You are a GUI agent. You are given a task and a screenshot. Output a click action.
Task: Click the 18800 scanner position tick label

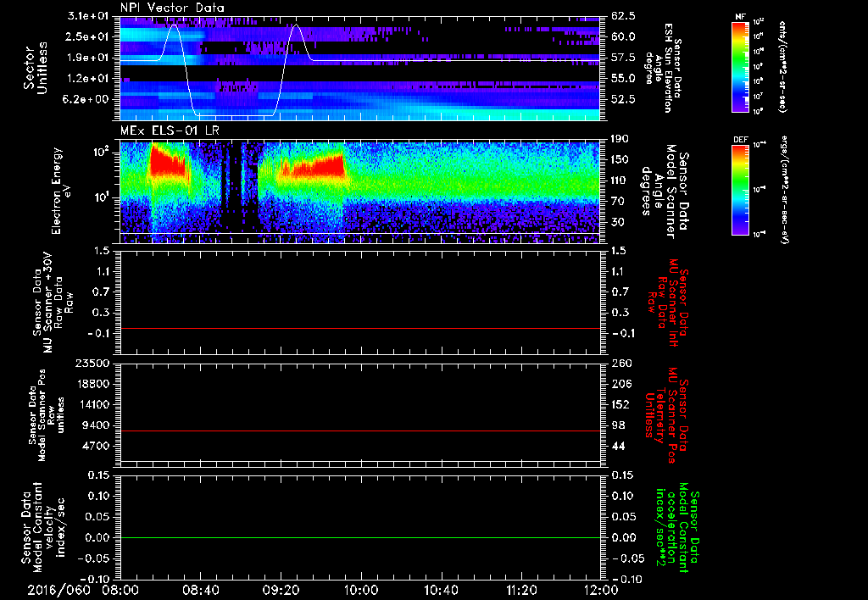95,384
